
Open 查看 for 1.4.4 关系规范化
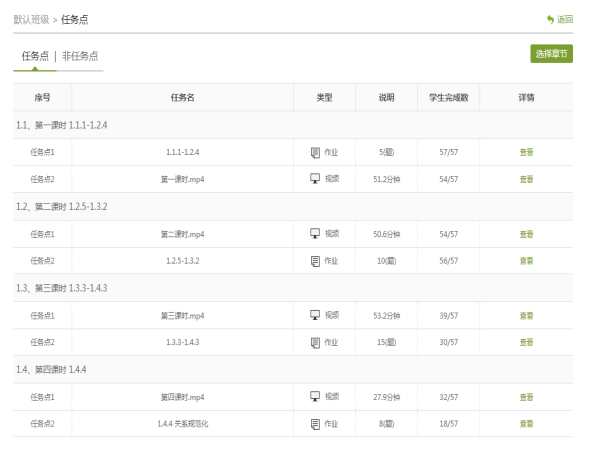[526, 424]
